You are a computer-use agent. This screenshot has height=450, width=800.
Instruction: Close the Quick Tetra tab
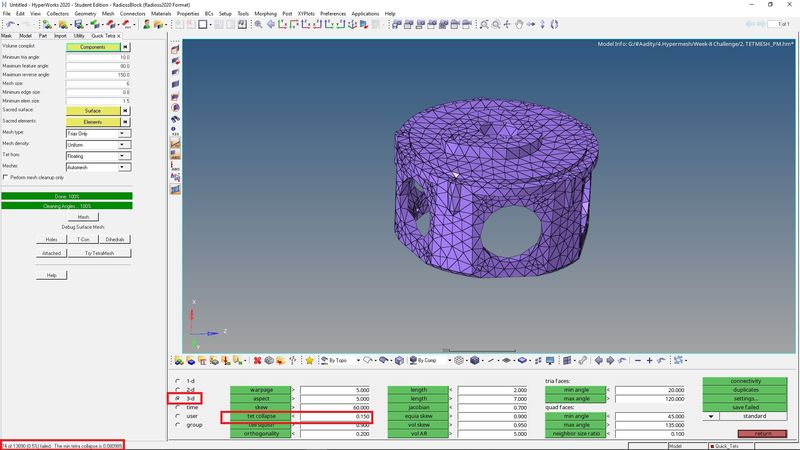[x=119, y=36]
